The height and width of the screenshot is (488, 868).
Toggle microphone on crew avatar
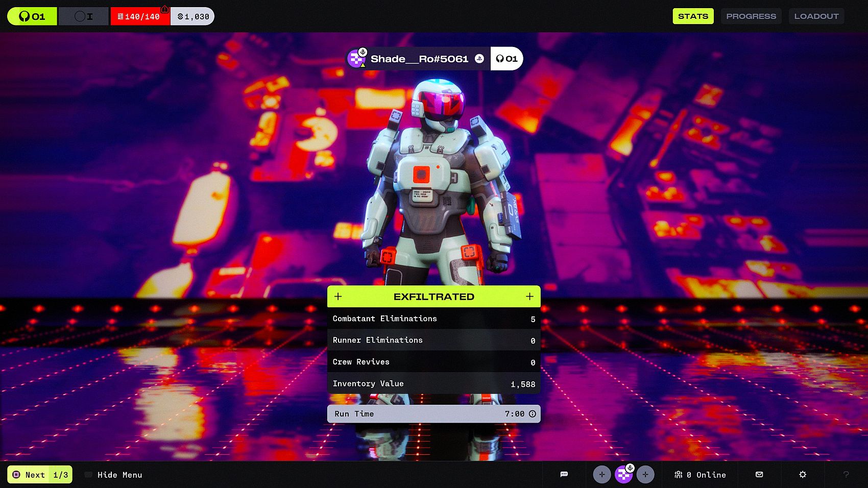click(x=630, y=468)
